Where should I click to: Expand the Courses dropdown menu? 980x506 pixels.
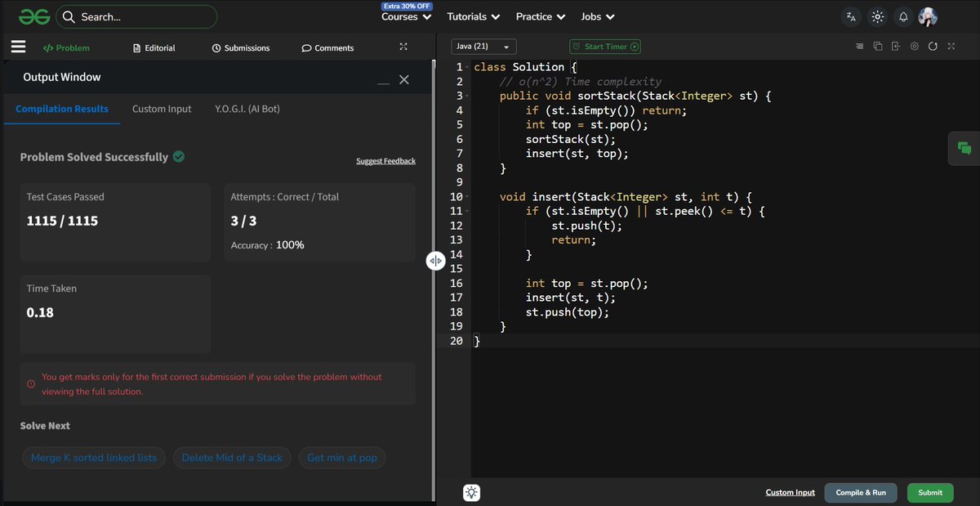(x=407, y=16)
